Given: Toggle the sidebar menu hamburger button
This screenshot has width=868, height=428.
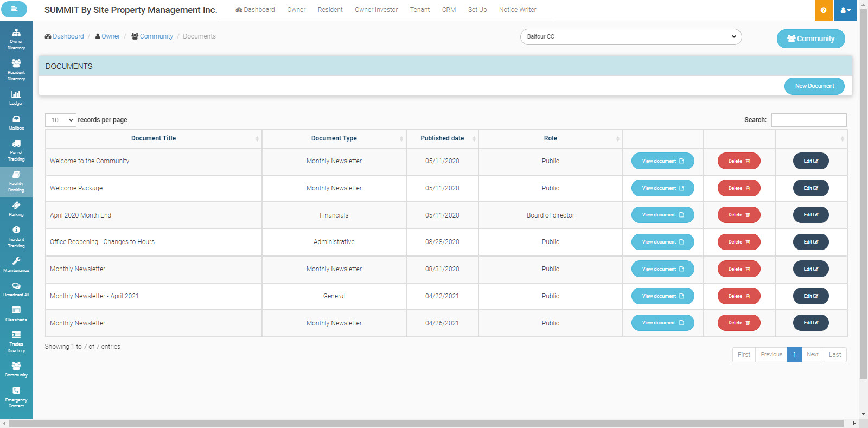Looking at the screenshot, I should [14, 9].
